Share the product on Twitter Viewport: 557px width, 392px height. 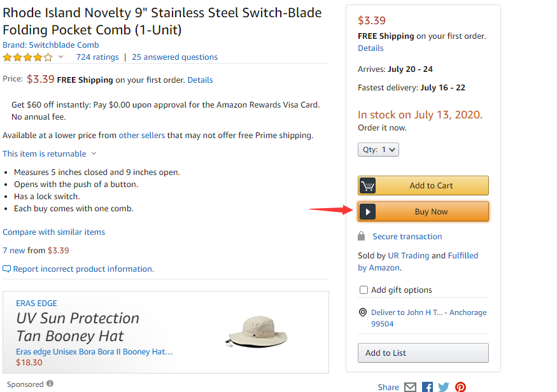(x=444, y=387)
